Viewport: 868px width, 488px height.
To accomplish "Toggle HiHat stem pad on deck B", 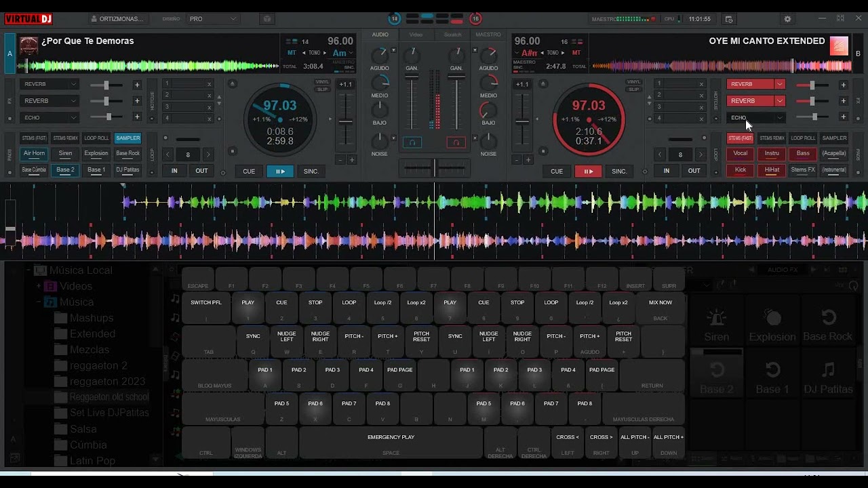I will pos(772,170).
